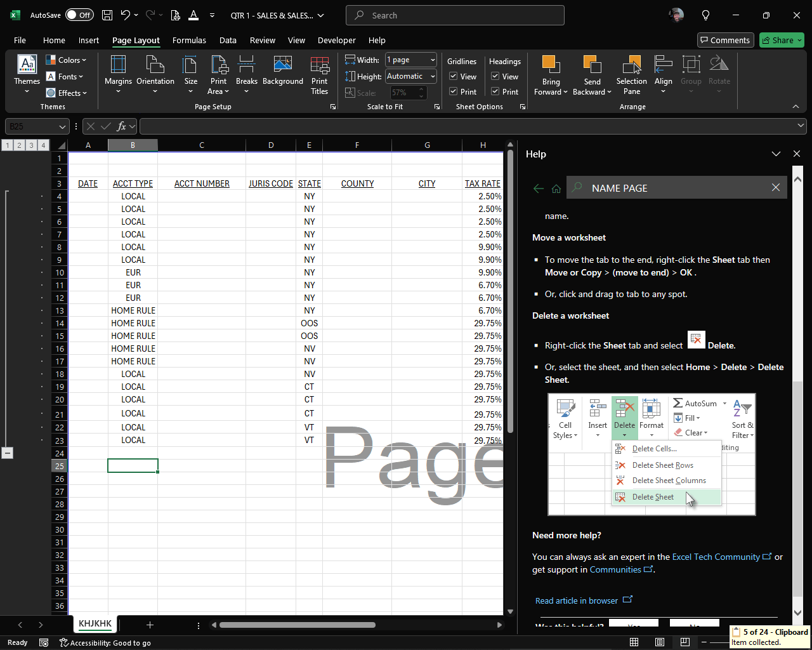Open the Align objects menu
812x650 pixels.
pos(664,75)
